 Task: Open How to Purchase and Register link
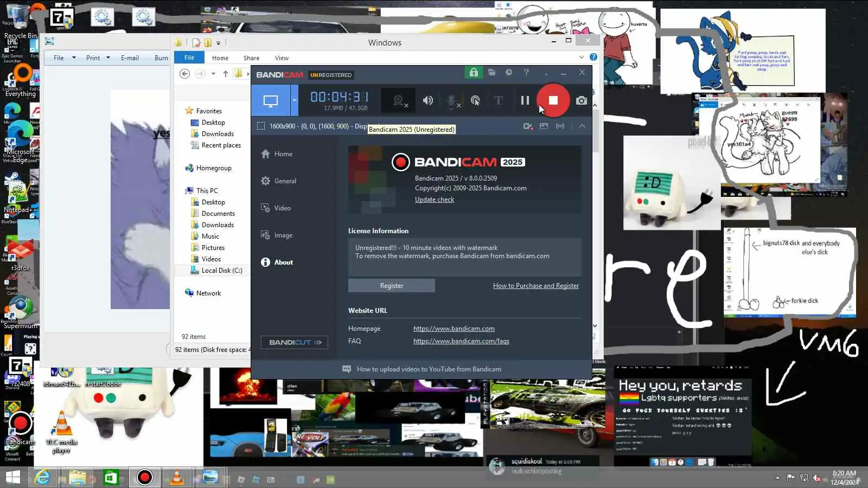[536, 286]
